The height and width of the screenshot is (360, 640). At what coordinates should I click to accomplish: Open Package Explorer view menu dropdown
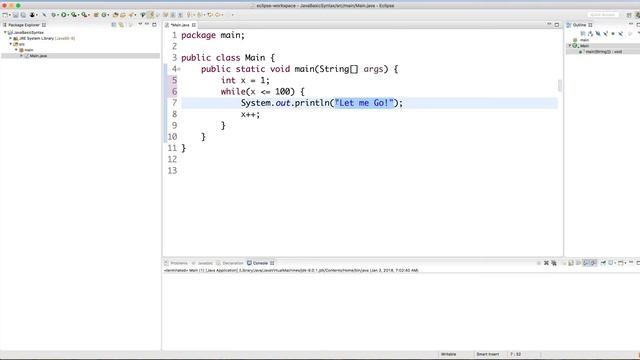tap(140, 25)
